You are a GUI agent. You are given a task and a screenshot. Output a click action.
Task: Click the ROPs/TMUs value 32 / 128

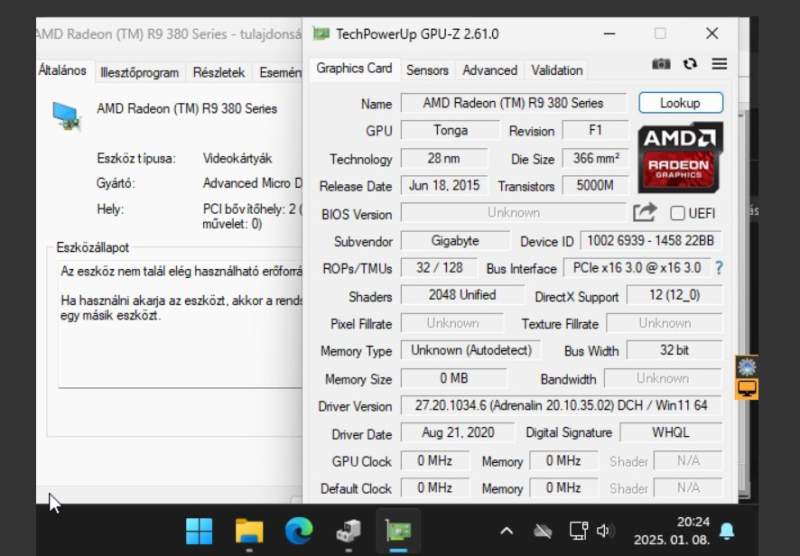pos(439,268)
